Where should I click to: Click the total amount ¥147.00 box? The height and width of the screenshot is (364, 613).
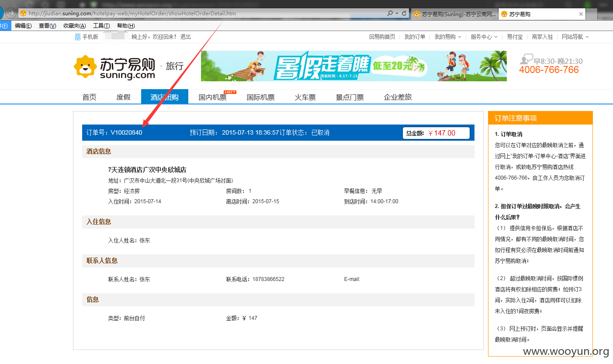pos(436,133)
